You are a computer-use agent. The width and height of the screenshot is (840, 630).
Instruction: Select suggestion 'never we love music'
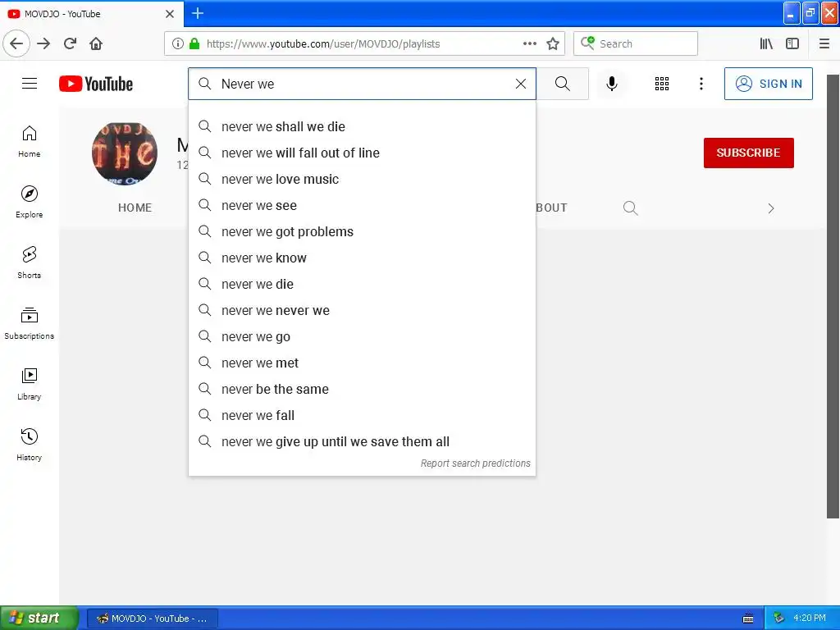pyautogui.click(x=362, y=179)
